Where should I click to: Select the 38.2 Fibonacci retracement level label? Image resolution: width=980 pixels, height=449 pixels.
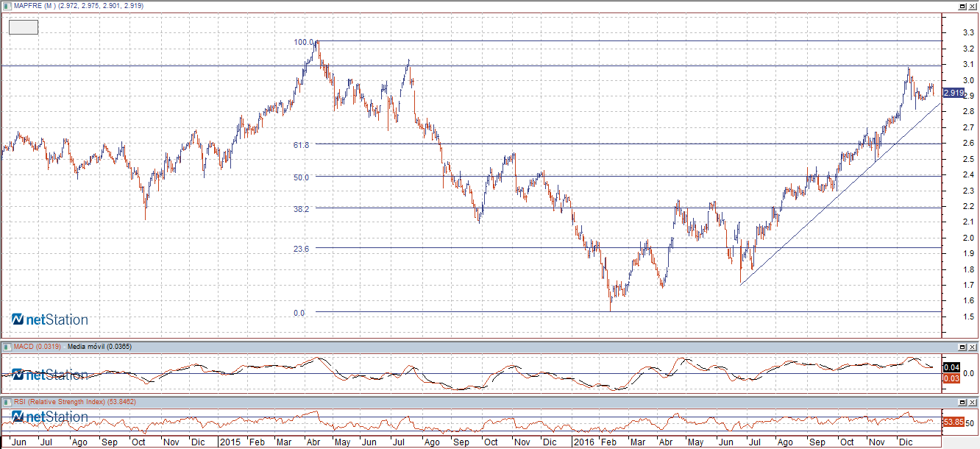click(302, 209)
